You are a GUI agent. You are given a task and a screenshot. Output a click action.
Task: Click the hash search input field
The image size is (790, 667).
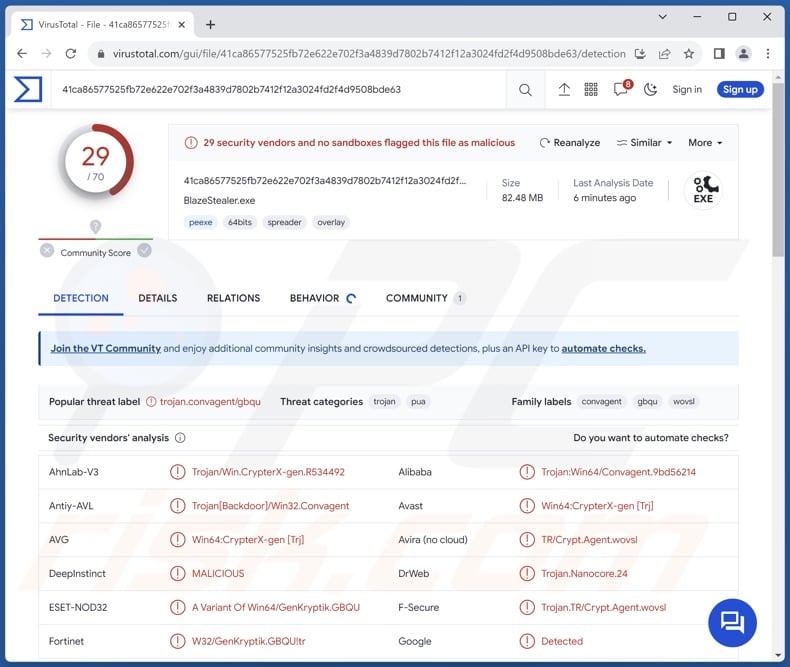(x=279, y=89)
